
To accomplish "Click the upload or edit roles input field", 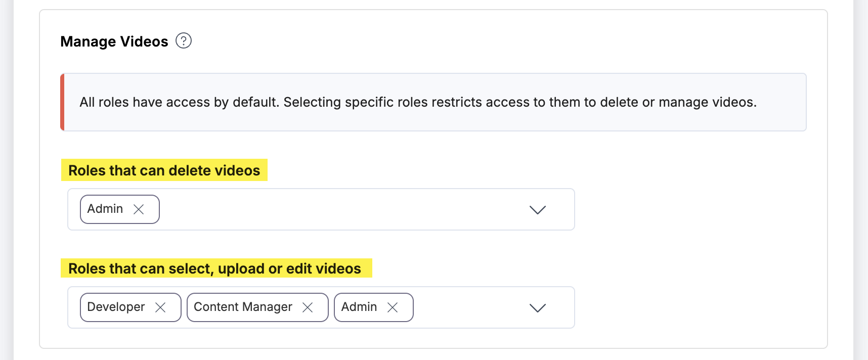I will coord(470,307).
